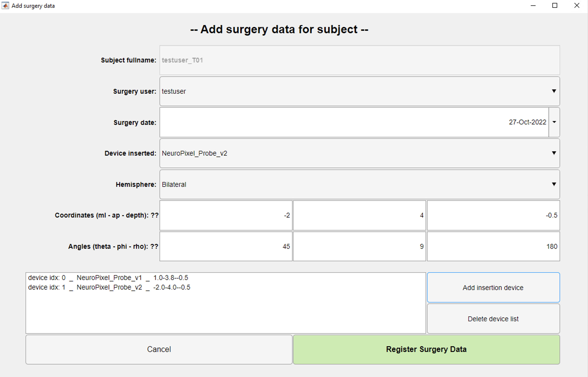
Task: Click the Hemisphere label
Action: pyautogui.click(x=136, y=184)
